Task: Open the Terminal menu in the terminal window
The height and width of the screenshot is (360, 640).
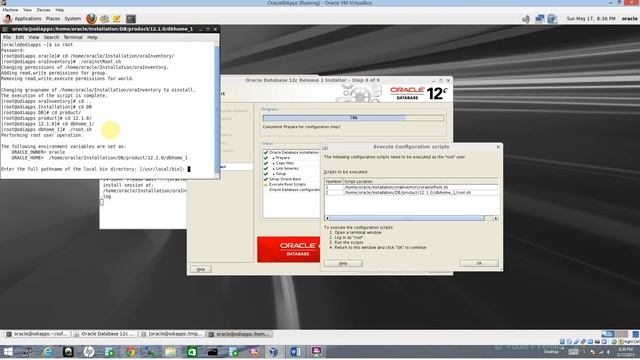Action: pyautogui.click(x=73, y=37)
